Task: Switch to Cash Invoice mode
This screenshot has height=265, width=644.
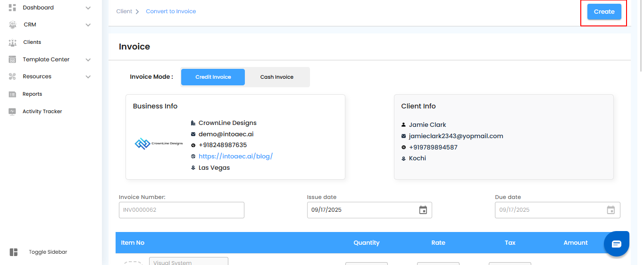Action: pos(277,77)
